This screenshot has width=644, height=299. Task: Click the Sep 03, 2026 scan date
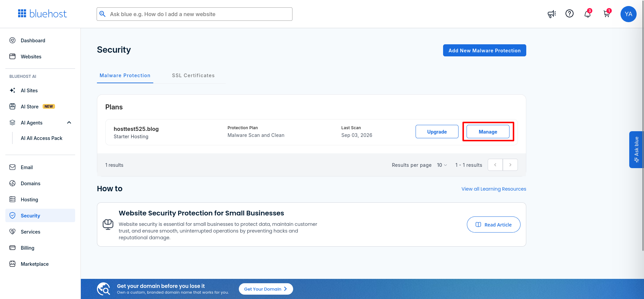357,135
